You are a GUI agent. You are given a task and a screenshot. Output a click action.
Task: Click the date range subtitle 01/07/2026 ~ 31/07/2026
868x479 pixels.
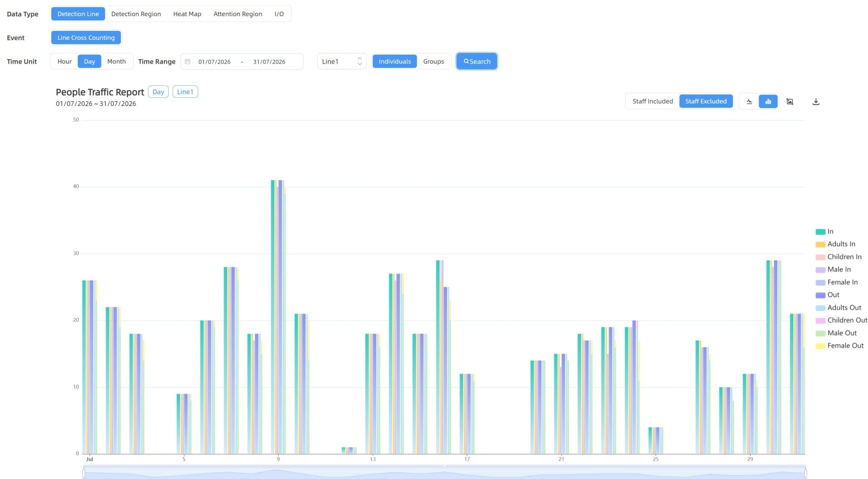96,104
